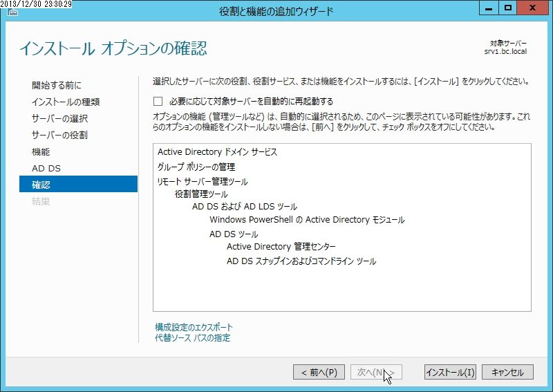This screenshot has width=553, height=392.
Task: Click AD DS スナップインおよびコマンドライン ツール entry
Action: (301, 261)
